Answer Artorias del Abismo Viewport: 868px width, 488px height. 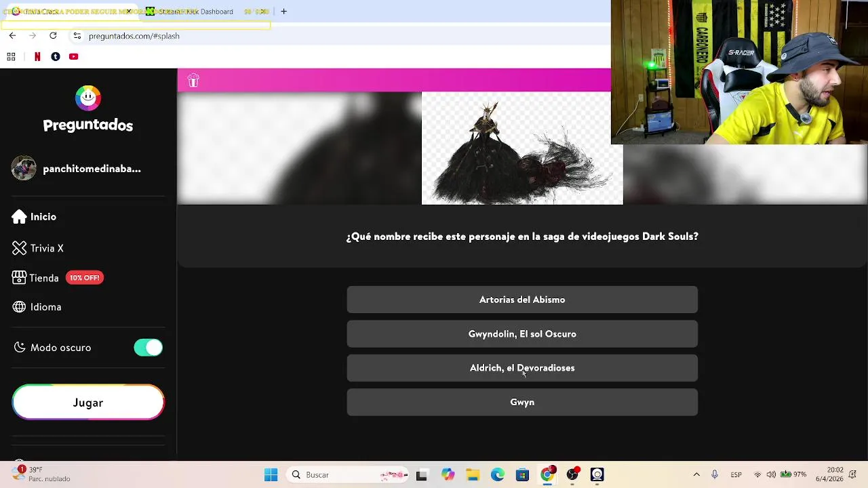pos(522,300)
